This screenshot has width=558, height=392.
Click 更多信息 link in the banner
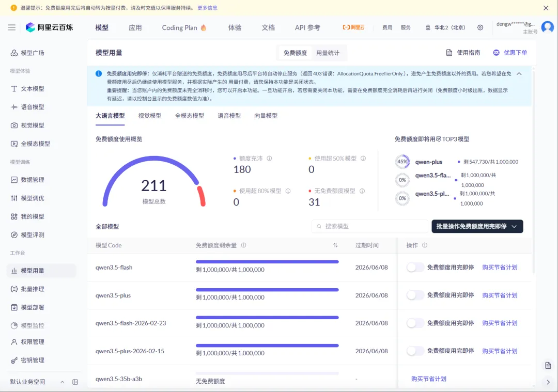click(208, 8)
